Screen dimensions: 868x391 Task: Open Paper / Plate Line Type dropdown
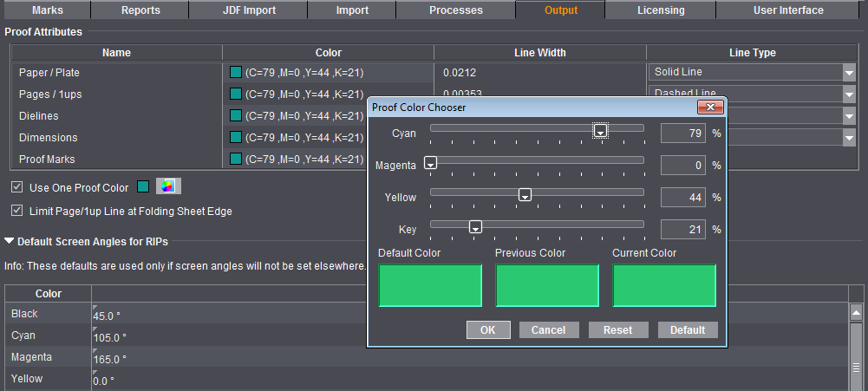[x=848, y=73]
